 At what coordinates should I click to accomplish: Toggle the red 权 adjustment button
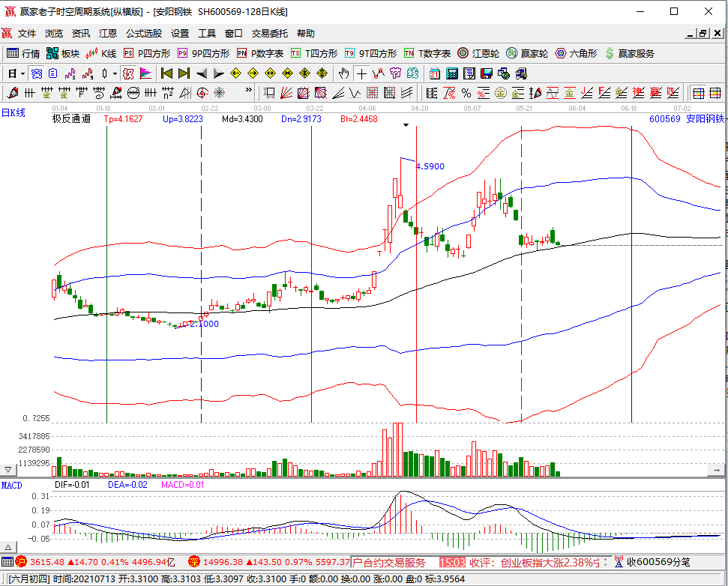pyautogui.click(x=128, y=73)
